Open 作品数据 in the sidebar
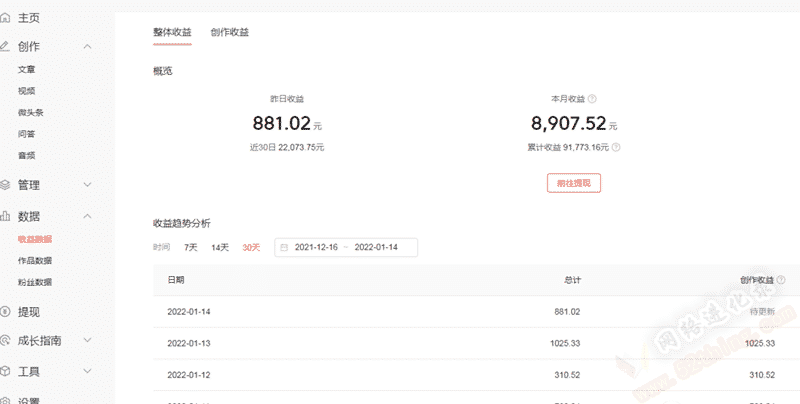The image size is (800, 404). tap(35, 261)
